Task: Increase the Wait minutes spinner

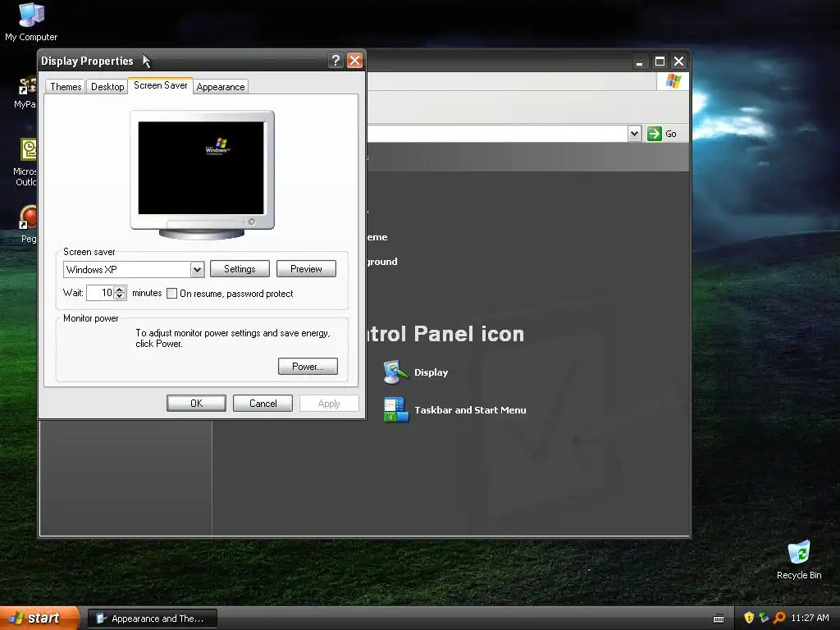Action: point(120,290)
